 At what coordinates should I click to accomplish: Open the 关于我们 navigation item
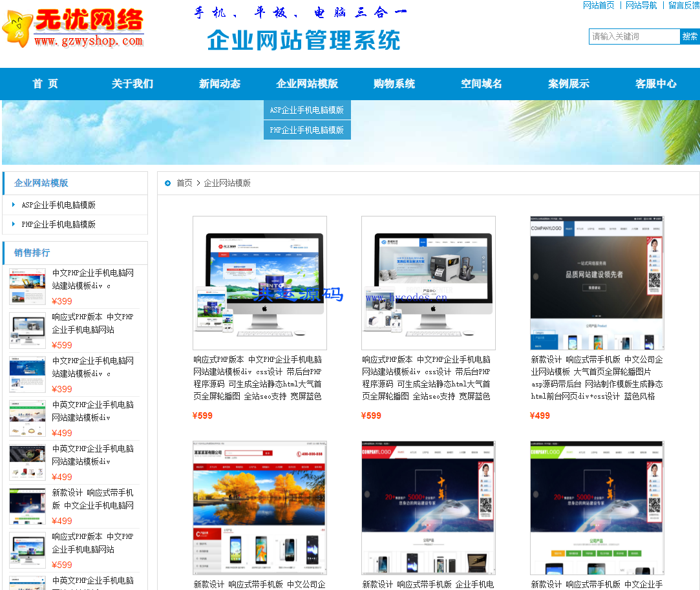(132, 83)
